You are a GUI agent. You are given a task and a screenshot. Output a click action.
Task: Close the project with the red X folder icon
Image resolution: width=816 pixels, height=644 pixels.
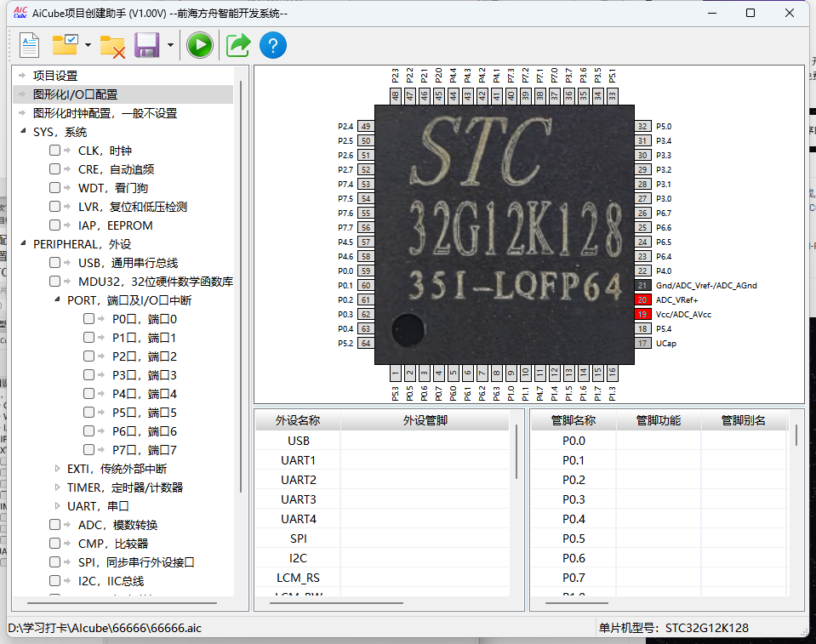[111, 44]
